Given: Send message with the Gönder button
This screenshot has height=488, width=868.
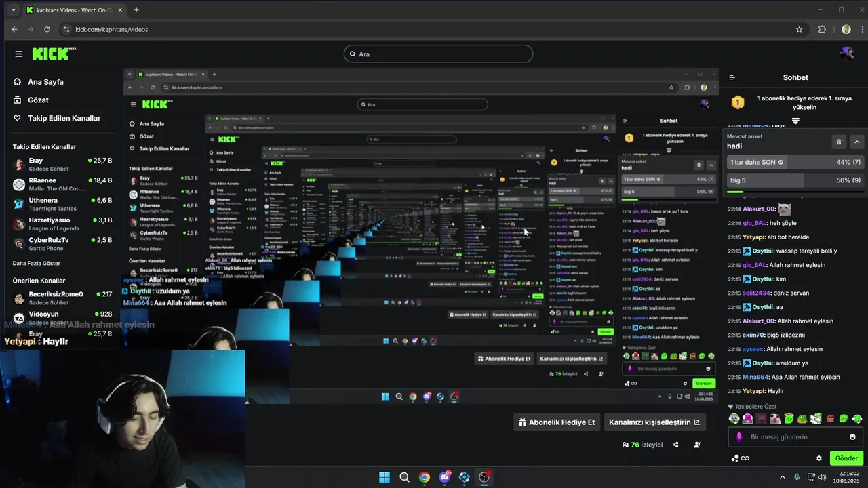Looking at the screenshot, I should (x=846, y=458).
